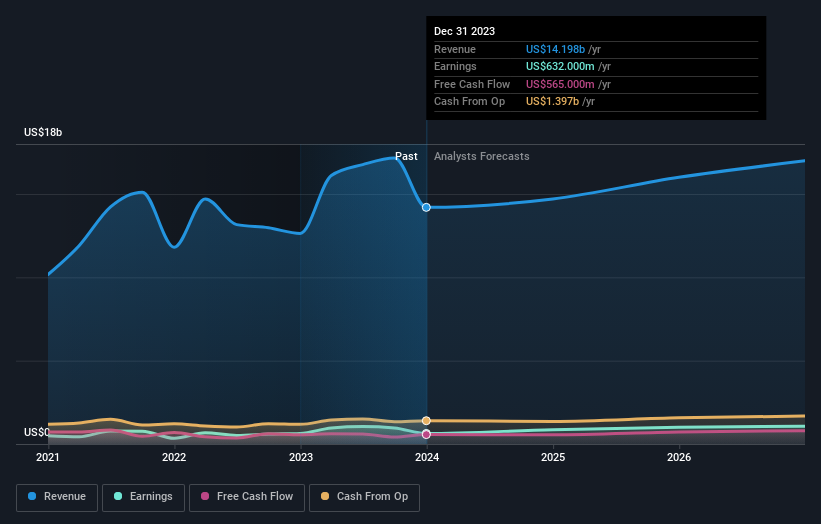Toggle the Cash From Op legend series
Image resolution: width=821 pixels, height=524 pixels.
364,497
